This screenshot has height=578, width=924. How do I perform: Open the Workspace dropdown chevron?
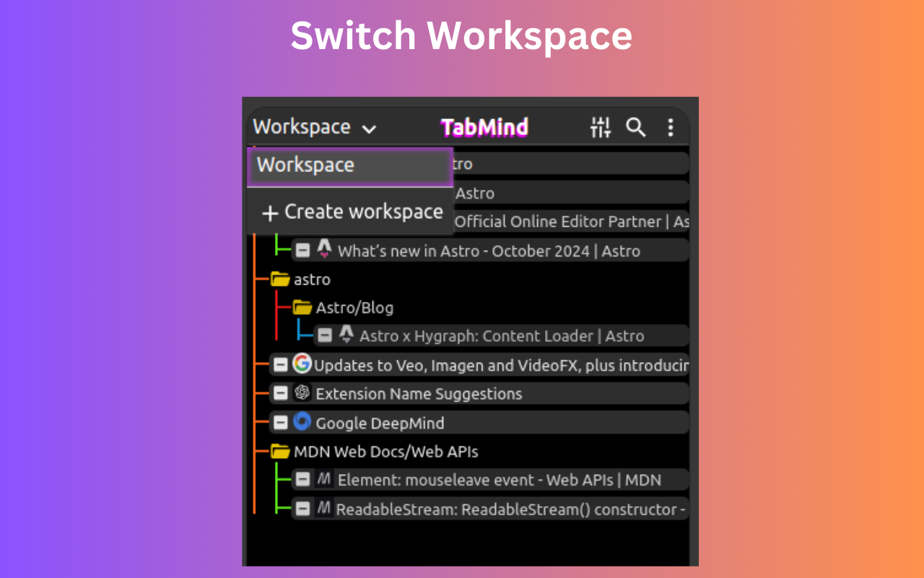(x=369, y=127)
